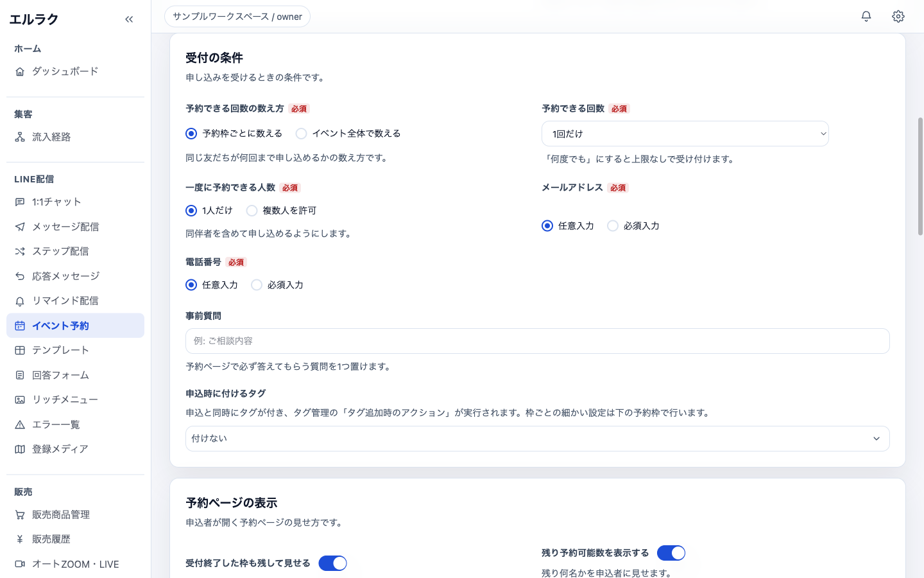This screenshot has width=924, height=578.
Task: Open the 申込時に付けるタグ dropdown showing 付けない
Action: coord(538,439)
